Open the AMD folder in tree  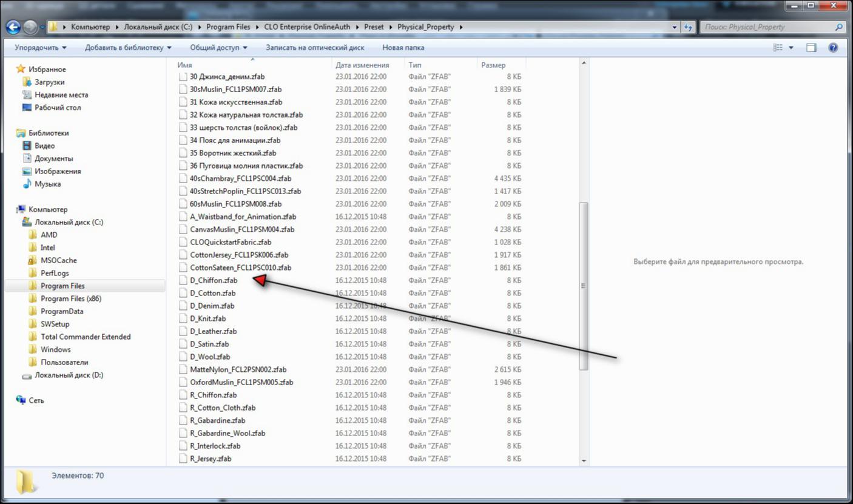(49, 235)
